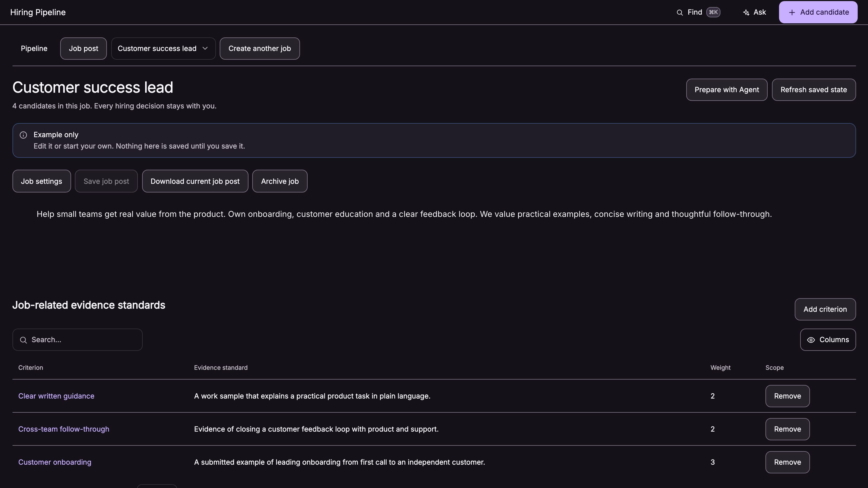The width and height of the screenshot is (868, 488).
Task: Click the Criterion column header
Action: 31,368
